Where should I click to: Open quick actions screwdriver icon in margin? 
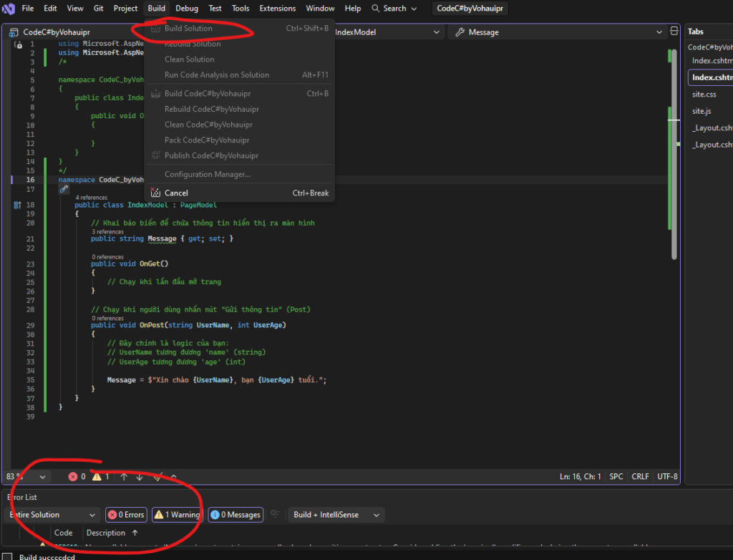coord(64,189)
